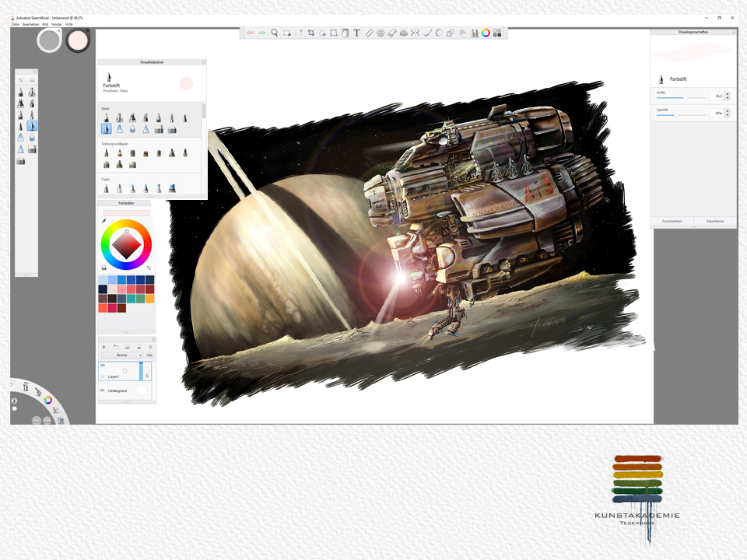
Task: Click the color wheel in corner lagoon
Action: [x=48, y=400]
